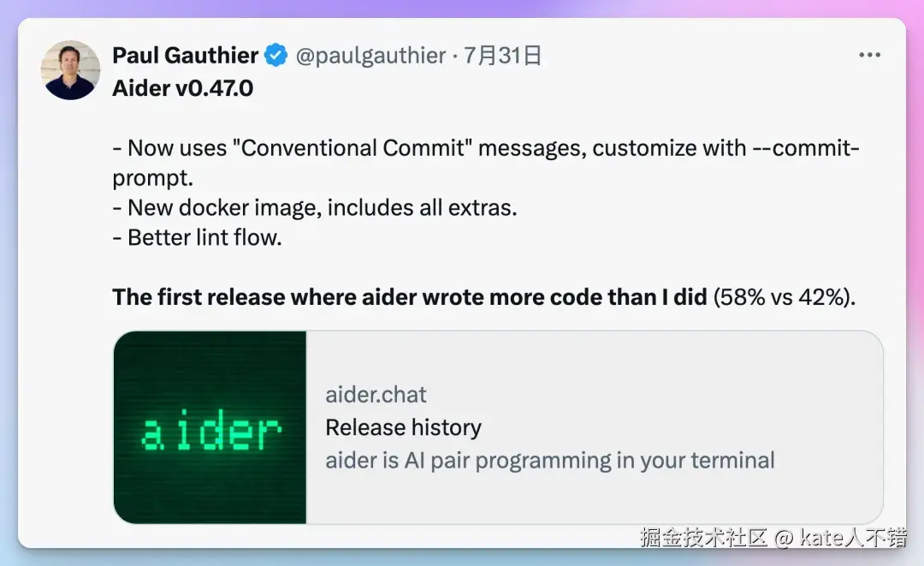924x566 pixels.
Task: Click the 掘金技术社区 watermark text
Action: 704,537
